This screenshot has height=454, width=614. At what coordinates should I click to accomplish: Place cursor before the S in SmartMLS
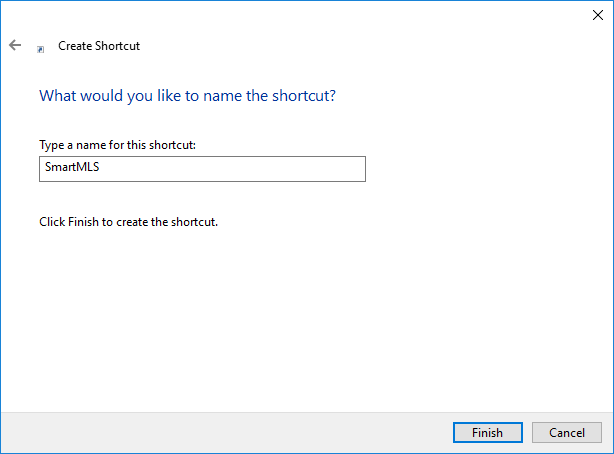point(43,169)
